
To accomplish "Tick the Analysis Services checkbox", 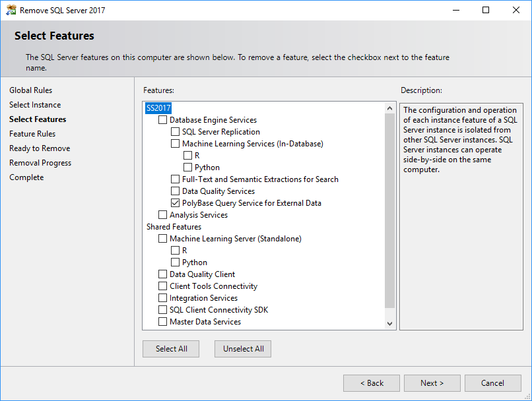I will pos(163,215).
